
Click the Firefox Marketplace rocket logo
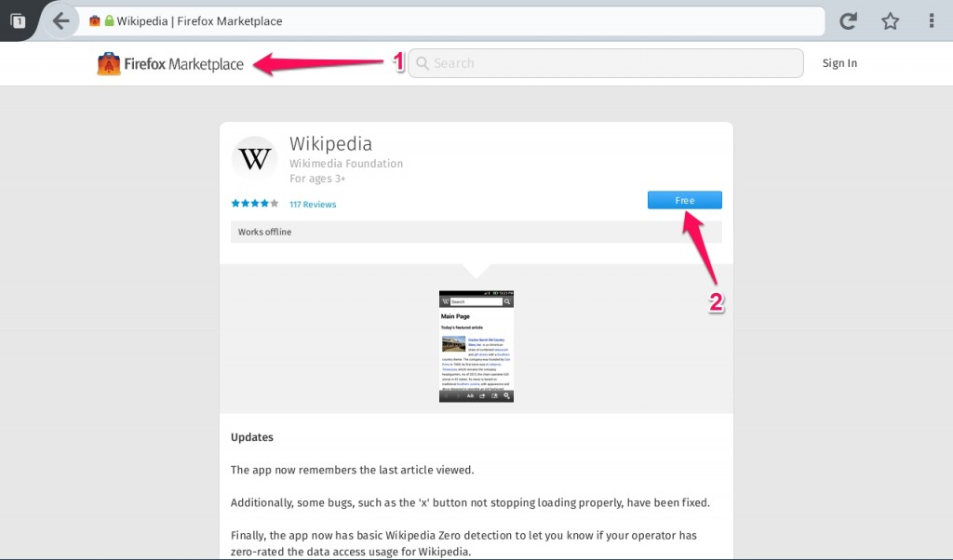point(109,64)
